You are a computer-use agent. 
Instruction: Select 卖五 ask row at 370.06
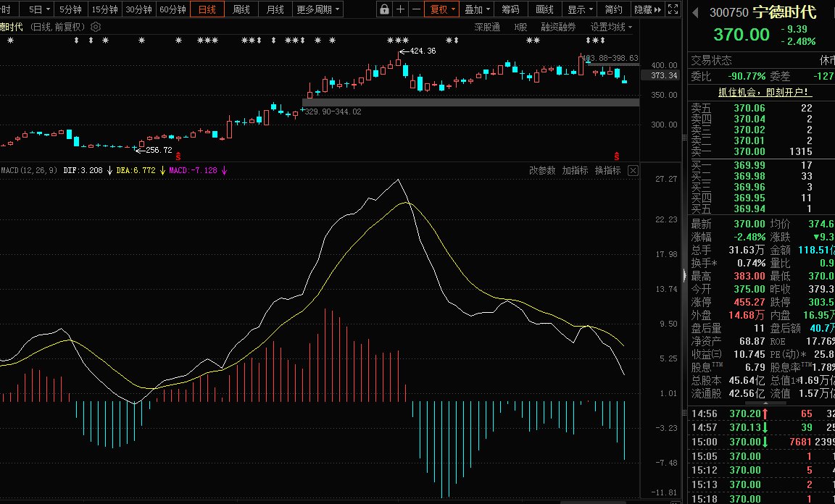click(762, 108)
